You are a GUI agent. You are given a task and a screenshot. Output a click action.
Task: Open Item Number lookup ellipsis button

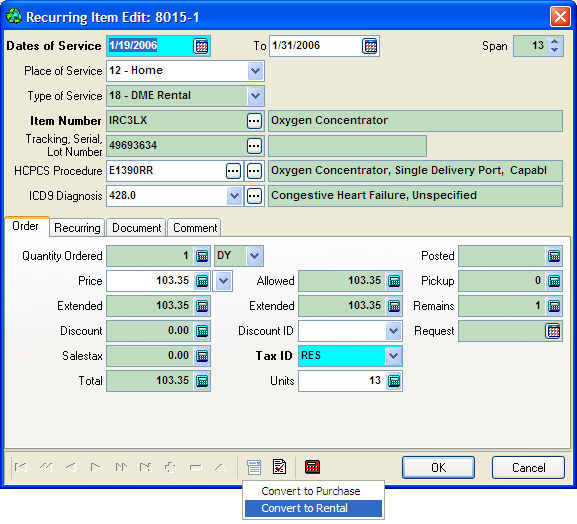(254, 121)
